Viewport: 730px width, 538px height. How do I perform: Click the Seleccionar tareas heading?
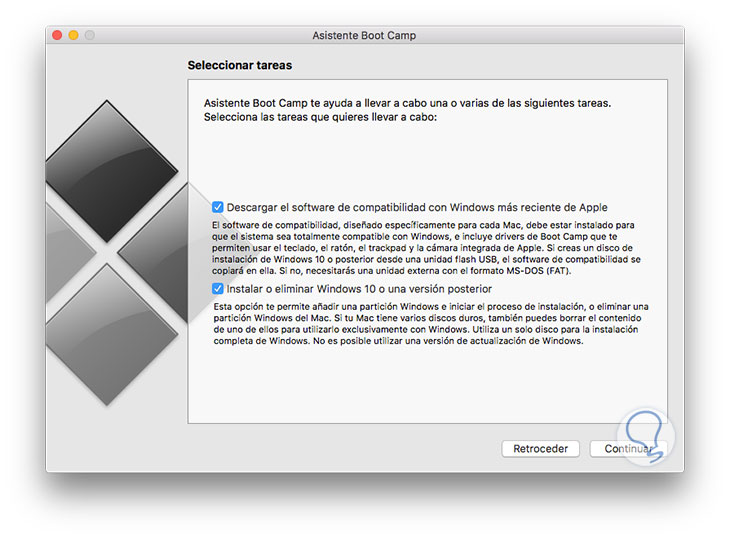(240, 65)
